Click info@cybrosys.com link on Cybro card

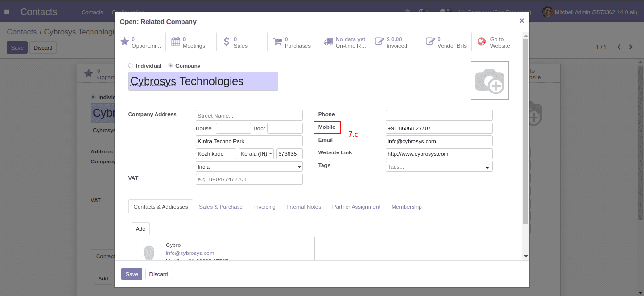(x=190, y=253)
